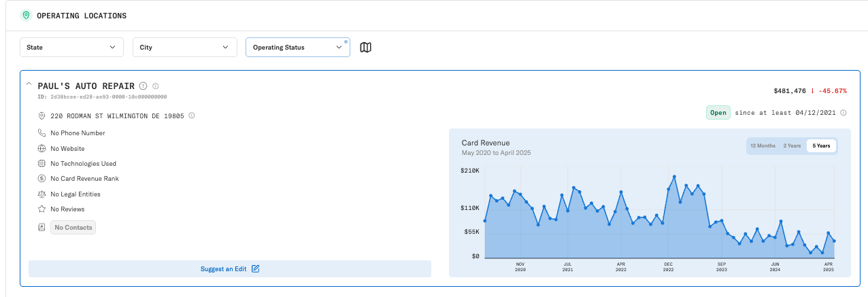Click the $481,476 revenue figure
Image resolution: width=868 pixels, height=297 pixels.
point(790,91)
